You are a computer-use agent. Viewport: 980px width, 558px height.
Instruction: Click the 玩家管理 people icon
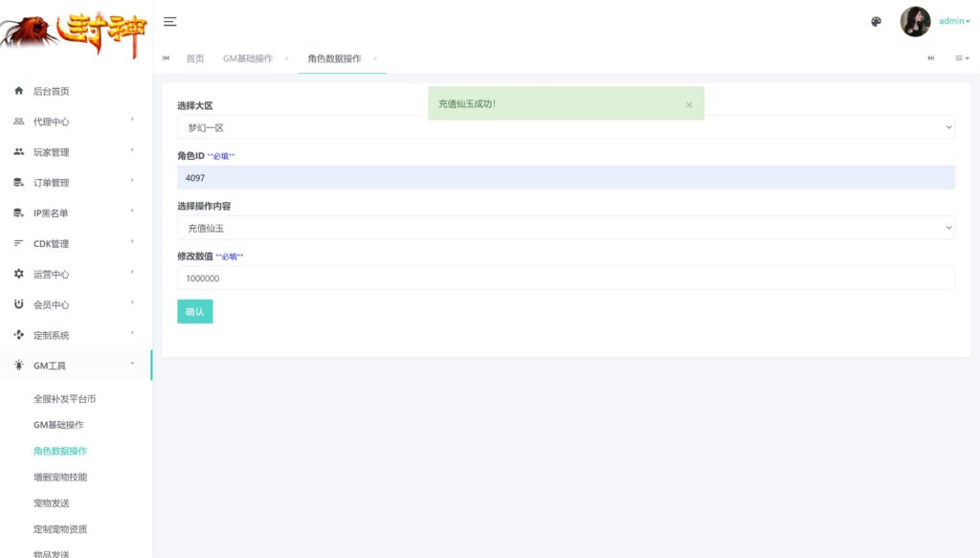pyautogui.click(x=18, y=152)
